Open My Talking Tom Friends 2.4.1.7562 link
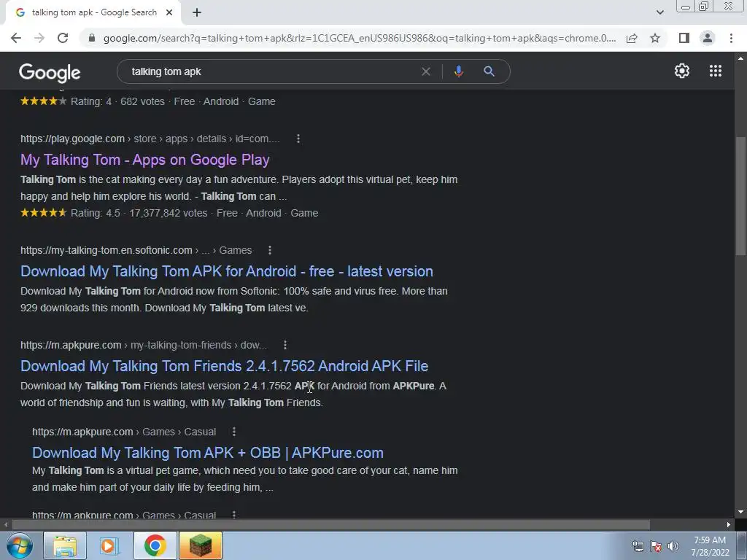Screen dimensions: 747x560 [x=225, y=366]
